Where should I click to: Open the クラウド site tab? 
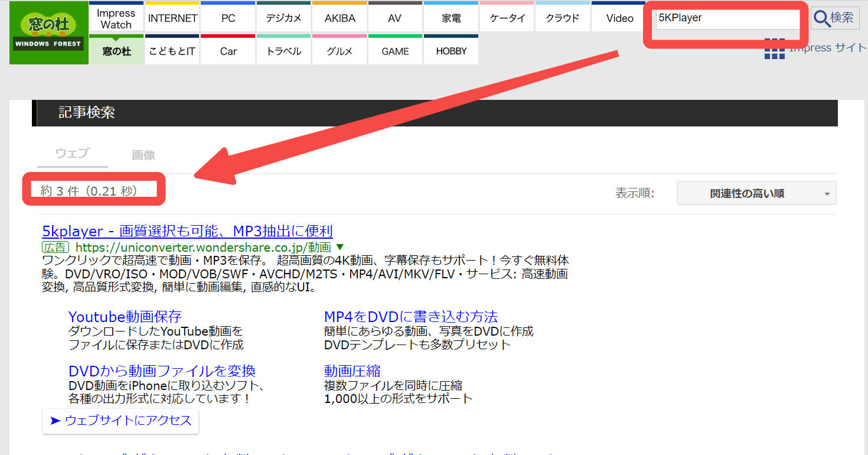point(563,17)
